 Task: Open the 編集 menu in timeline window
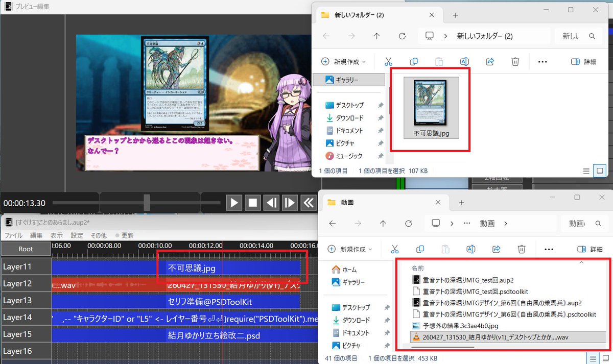[36, 235]
